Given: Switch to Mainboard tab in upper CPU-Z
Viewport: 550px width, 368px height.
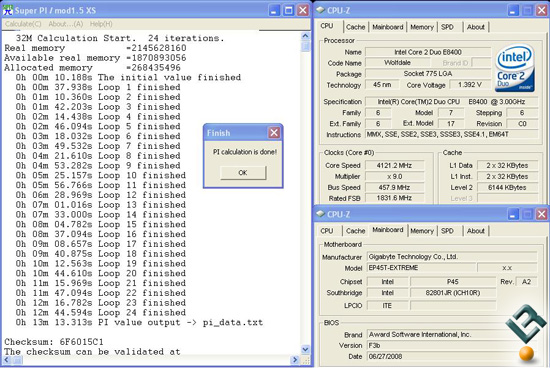Looking at the screenshot, I should tap(388, 27).
